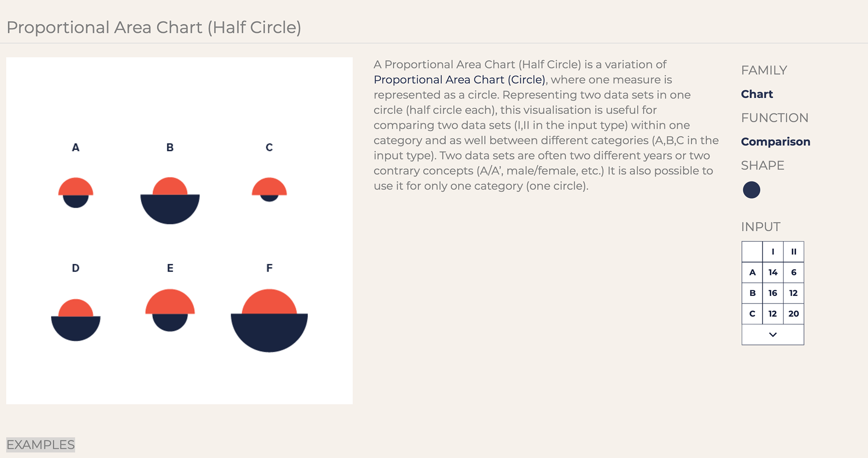Click the half-circle chart labeled D
The image size is (868, 458).
coord(75,320)
